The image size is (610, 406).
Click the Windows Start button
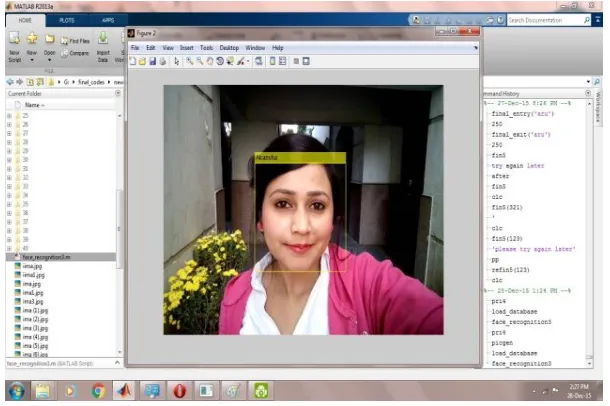tap(16, 391)
